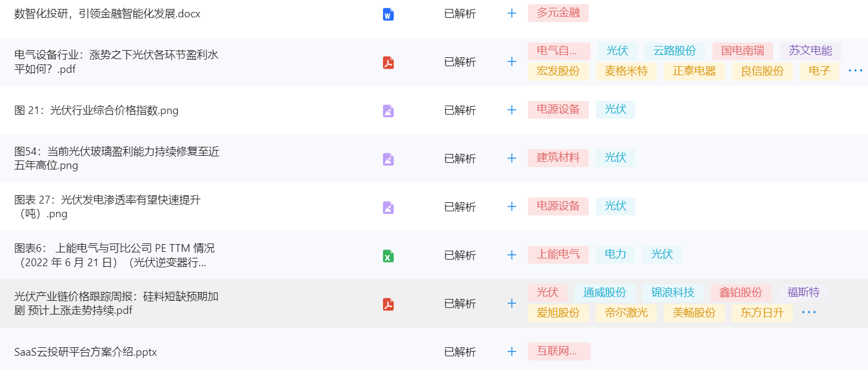Image resolution: width=868 pixels, height=370 pixels.
Task: Show more tags for 光伏产业链价格跟踪周报 row
Action: point(808,313)
